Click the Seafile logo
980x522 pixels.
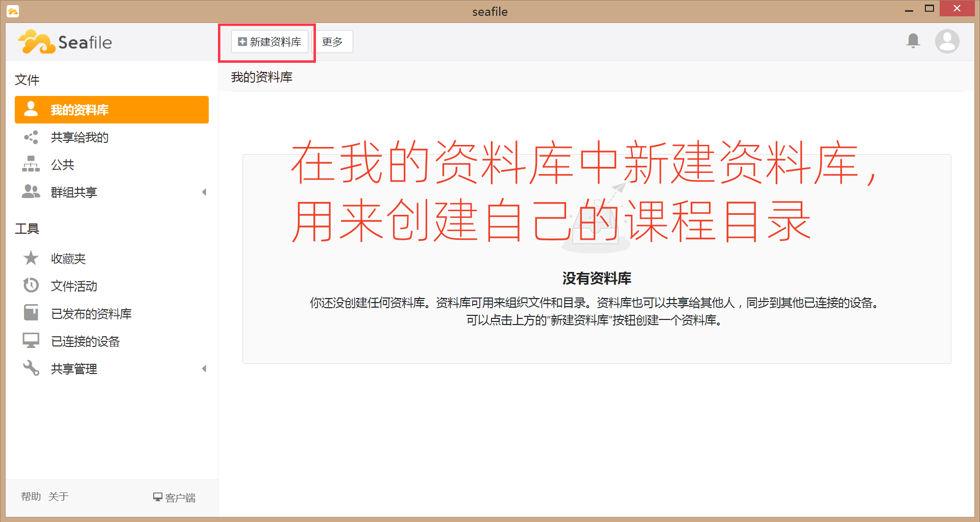tap(65, 42)
